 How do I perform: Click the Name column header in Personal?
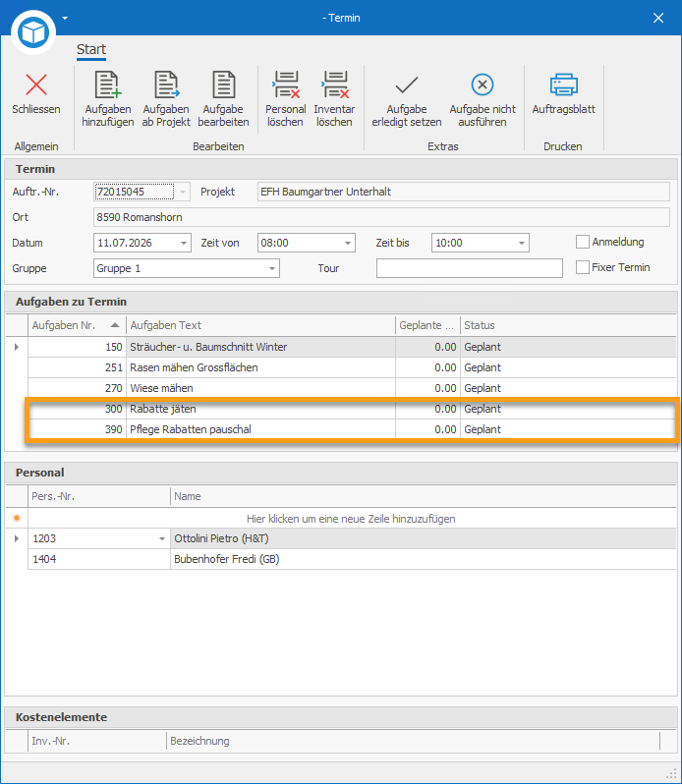(x=423, y=496)
